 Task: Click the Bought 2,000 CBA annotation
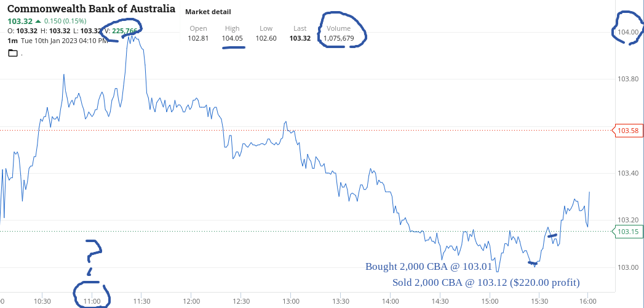click(429, 267)
